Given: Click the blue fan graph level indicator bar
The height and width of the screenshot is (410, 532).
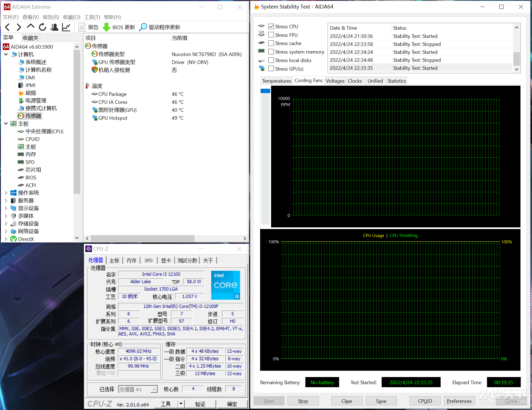Looking at the screenshot, I should pos(265,91).
